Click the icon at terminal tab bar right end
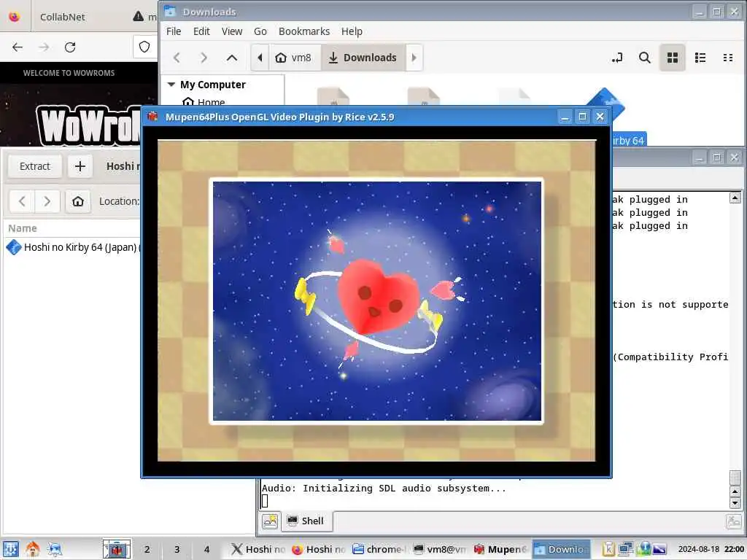747x560 pixels. (734, 521)
